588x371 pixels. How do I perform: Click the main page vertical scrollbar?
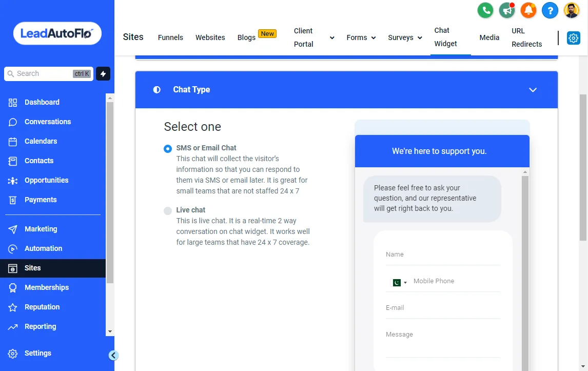(x=583, y=167)
